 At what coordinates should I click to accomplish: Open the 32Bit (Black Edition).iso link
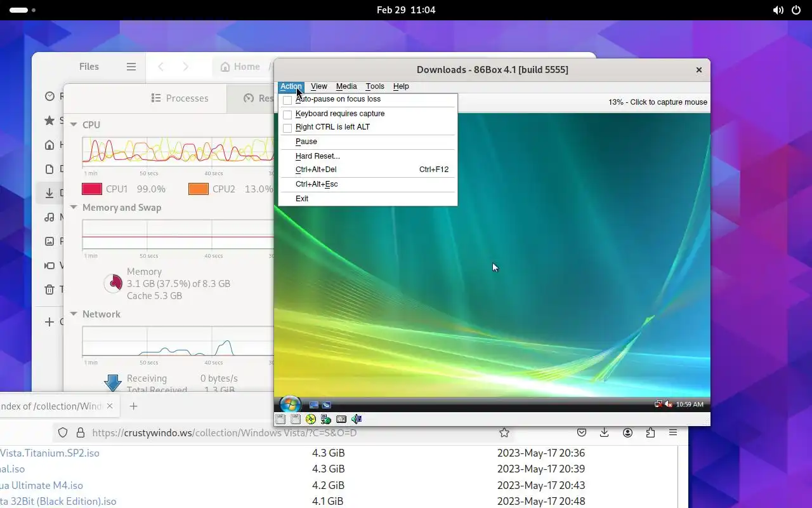[x=58, y=502]
